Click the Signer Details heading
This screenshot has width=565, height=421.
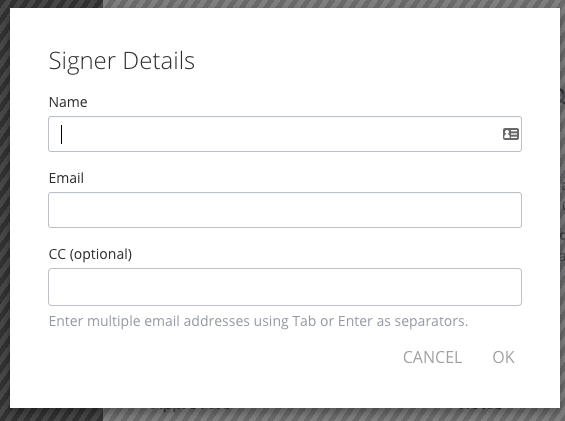pos(122,61)
